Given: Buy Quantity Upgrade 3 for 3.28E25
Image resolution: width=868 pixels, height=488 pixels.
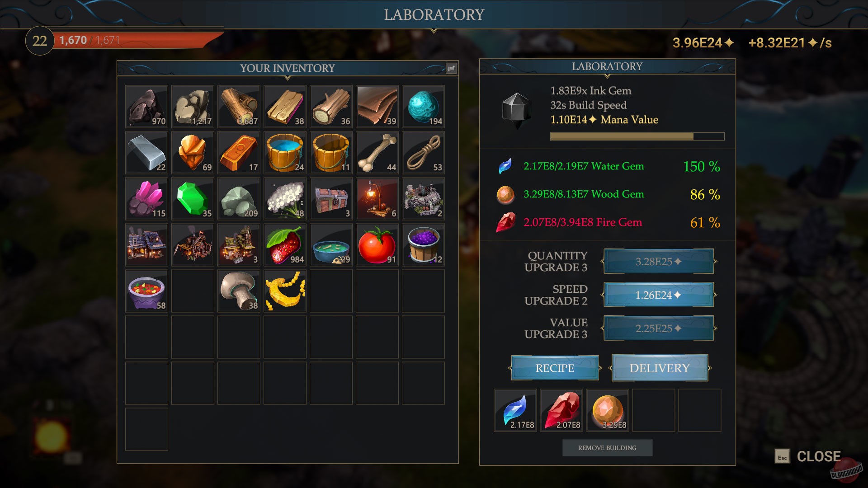Looking at the screenshot, I should [x=659, y=261].
